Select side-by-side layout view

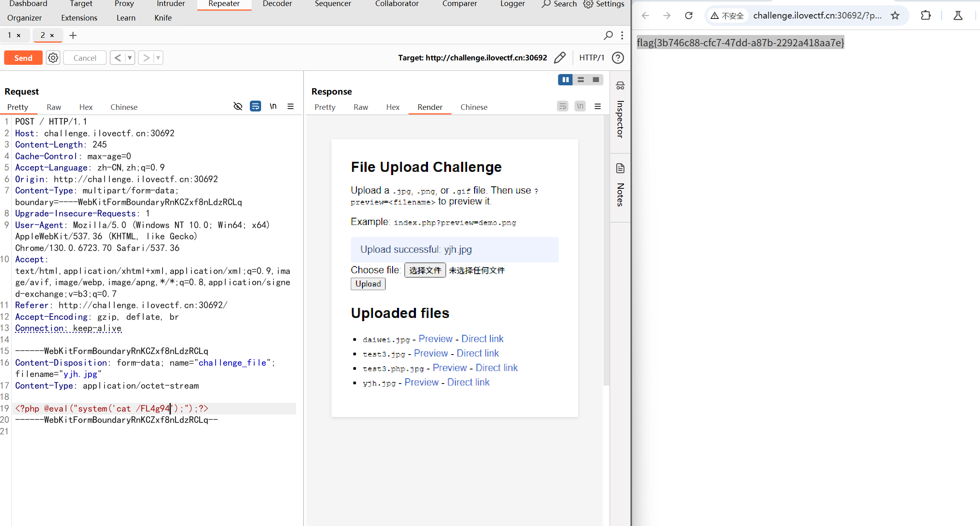565,80
